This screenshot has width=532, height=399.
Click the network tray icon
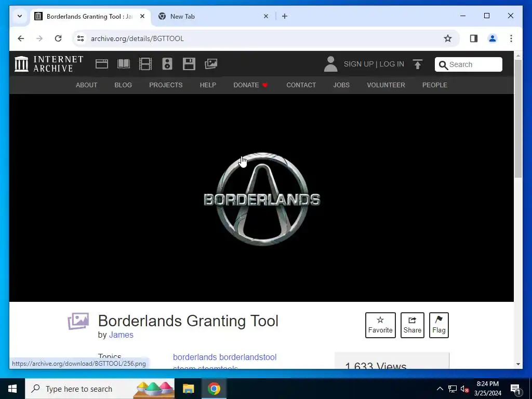click(x=453, y=389)
